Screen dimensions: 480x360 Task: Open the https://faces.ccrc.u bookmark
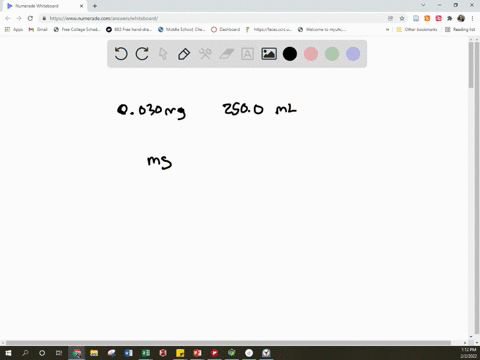coord(269,29)
